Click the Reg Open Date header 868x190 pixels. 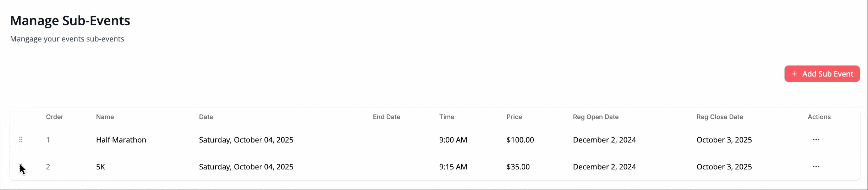[595, 117]
